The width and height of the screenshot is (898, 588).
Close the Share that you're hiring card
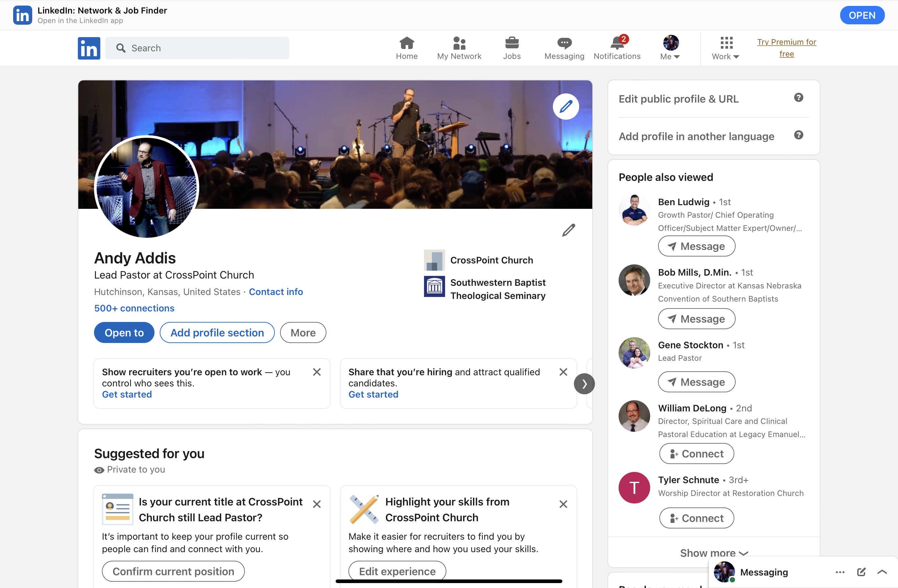(x=563, y=372)
